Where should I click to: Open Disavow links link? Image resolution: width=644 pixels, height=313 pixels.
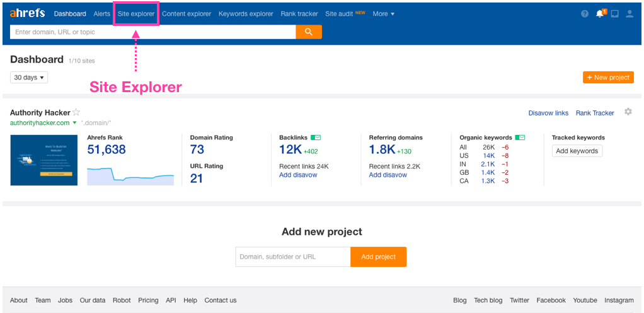click(548, 113)
